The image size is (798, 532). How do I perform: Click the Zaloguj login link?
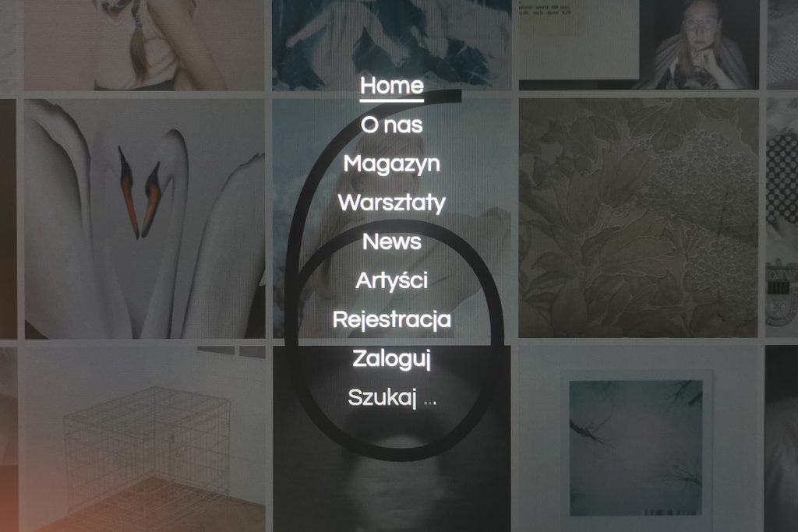391,359
